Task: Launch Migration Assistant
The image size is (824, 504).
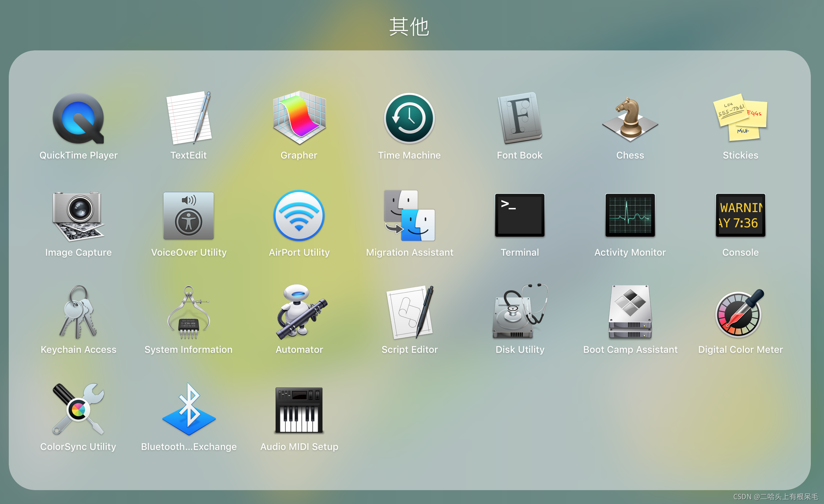Action: (x=409, y=216)
